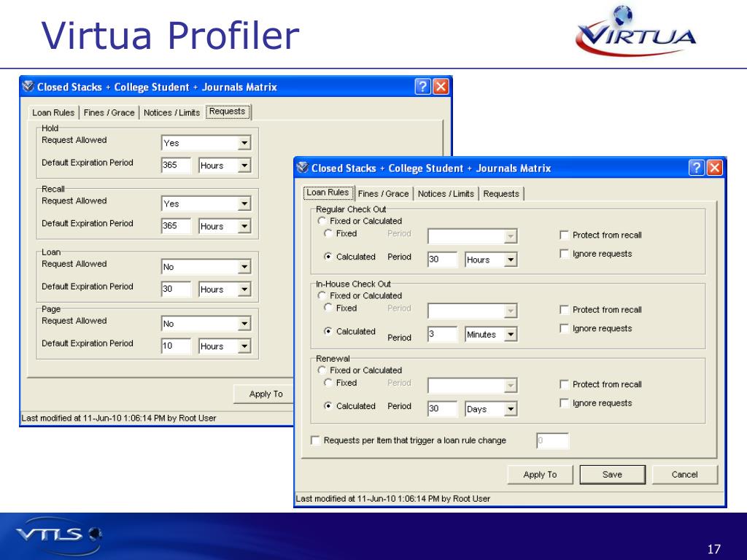Click Renewal Calculated period field 30
Screen dimensions: 747x560
click(442, 408)
